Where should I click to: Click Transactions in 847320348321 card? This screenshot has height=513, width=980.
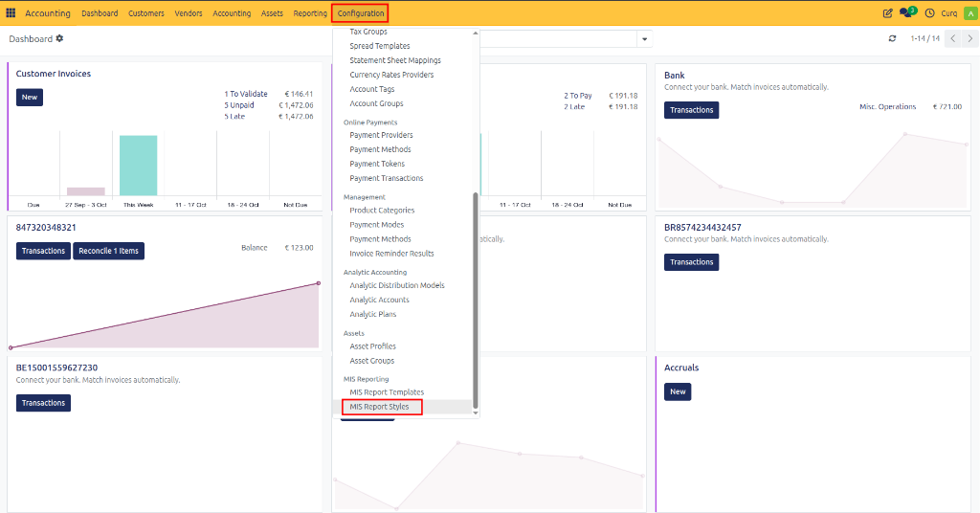pyautogui.click(x=43, y=251)
